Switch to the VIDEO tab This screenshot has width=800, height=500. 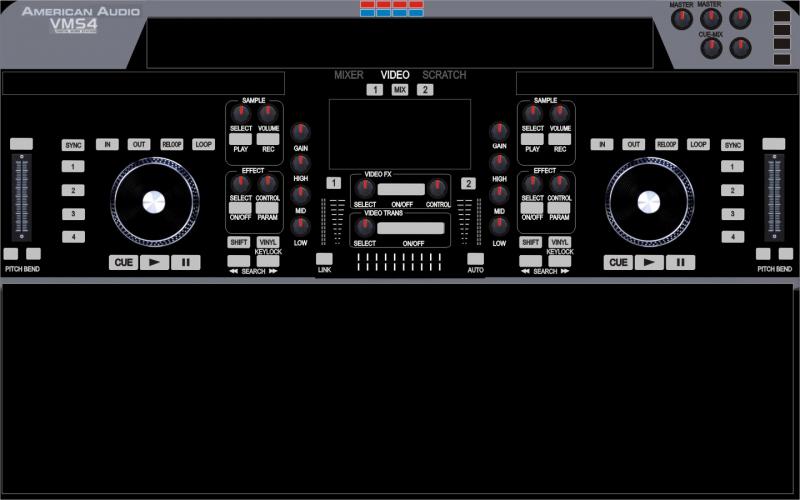tap(395, 75)
